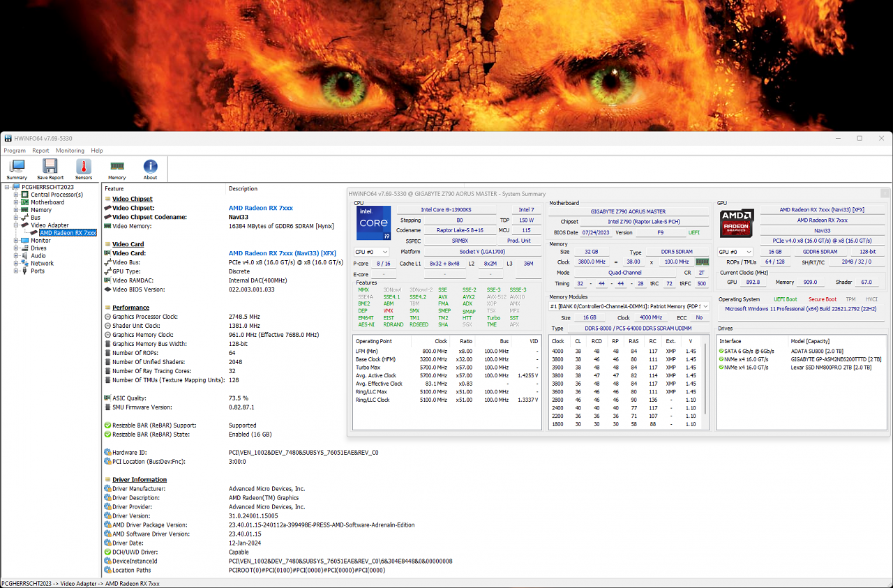Click green status icon for Lexar SSD drive
The height and width of the screenshot is (588, 893).
pos(721,367)
